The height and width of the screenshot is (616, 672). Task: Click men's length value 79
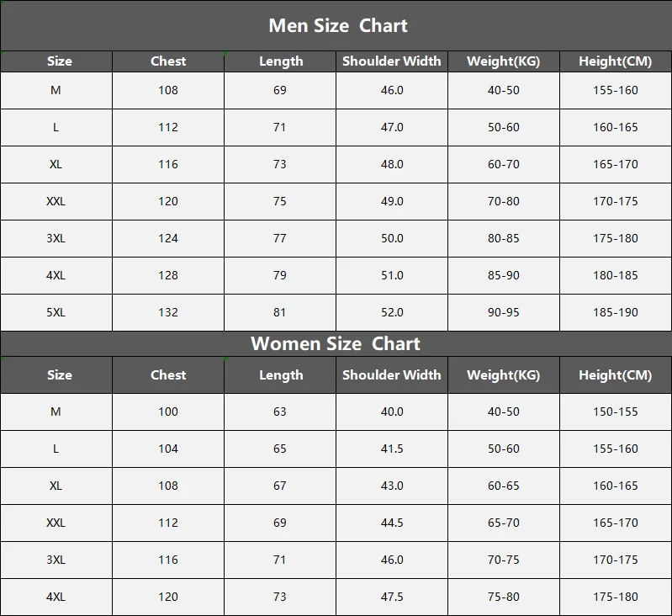point(280,275)
